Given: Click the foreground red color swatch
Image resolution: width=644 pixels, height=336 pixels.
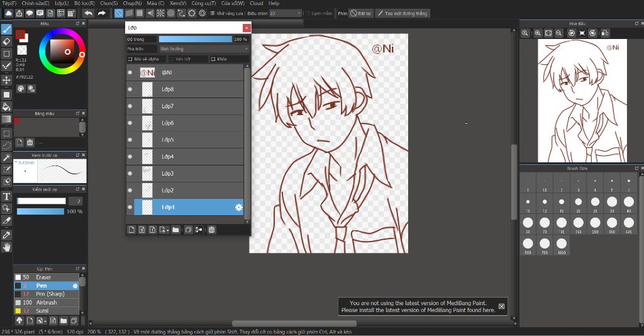Looking at the screenshot, I should 20,35.
